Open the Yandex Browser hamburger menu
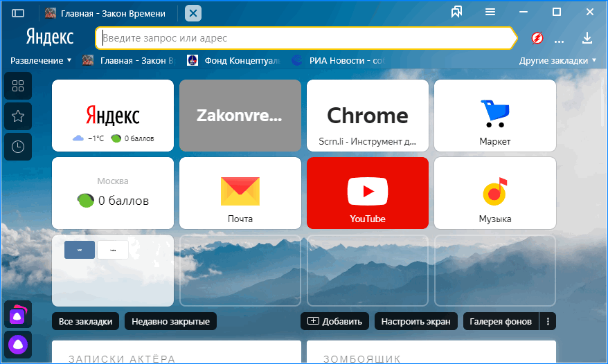This screenshot has height=364, width=608. coord(490,12)
